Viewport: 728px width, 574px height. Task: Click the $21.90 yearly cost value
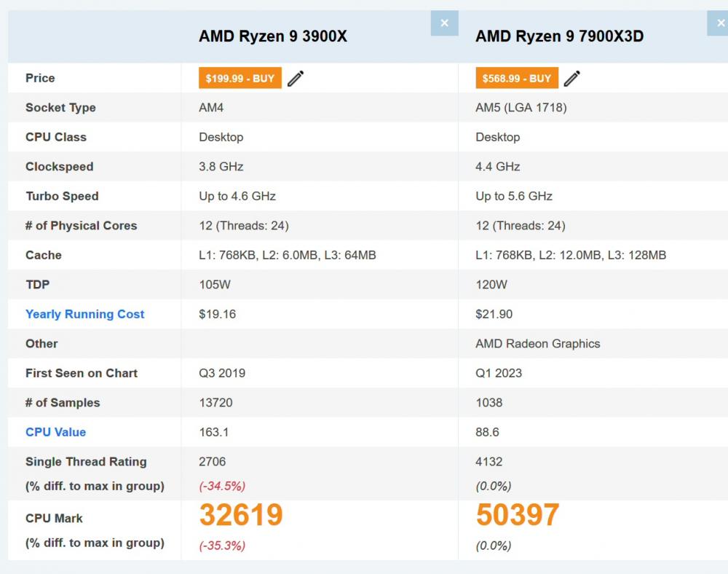(x=494, y=314)
